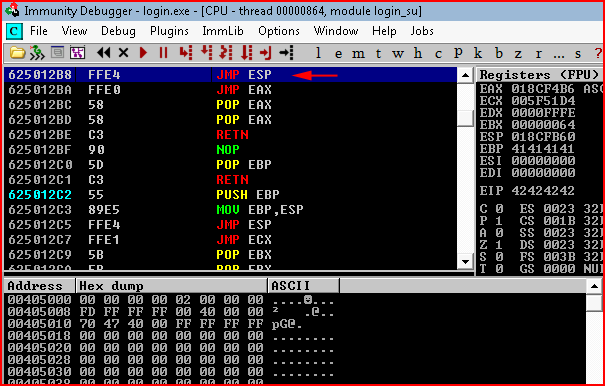Show patches with the 'P' button
Viewport: 605px width, 386px height.
pos(458,53)
